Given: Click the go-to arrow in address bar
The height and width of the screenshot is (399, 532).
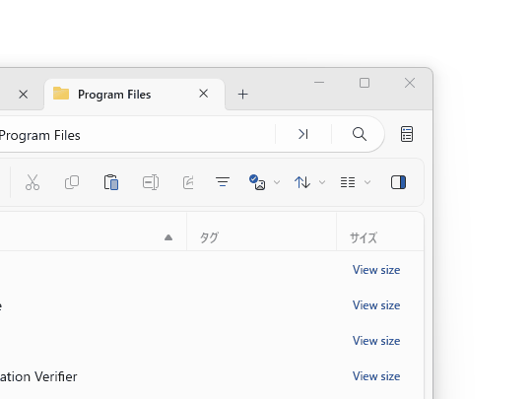Looking at the screenshot, I should pos(303,134).
